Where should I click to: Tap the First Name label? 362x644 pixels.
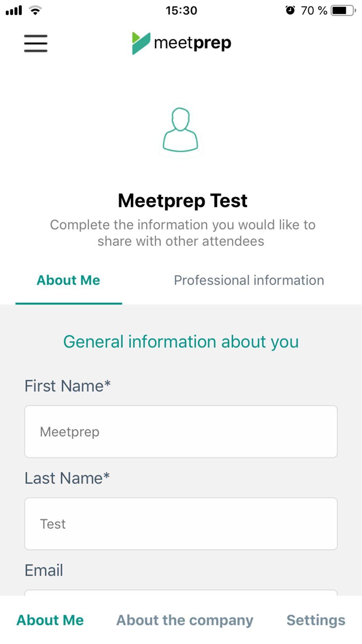tap(67, 386)
